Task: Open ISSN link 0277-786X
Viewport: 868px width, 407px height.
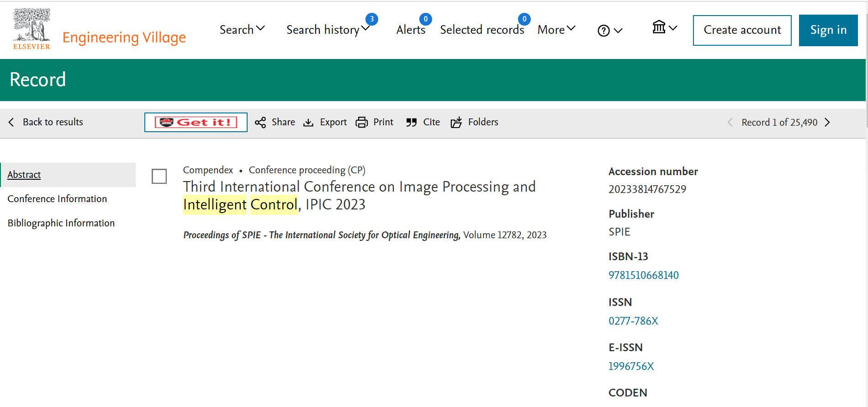Action: coord(633,321)
